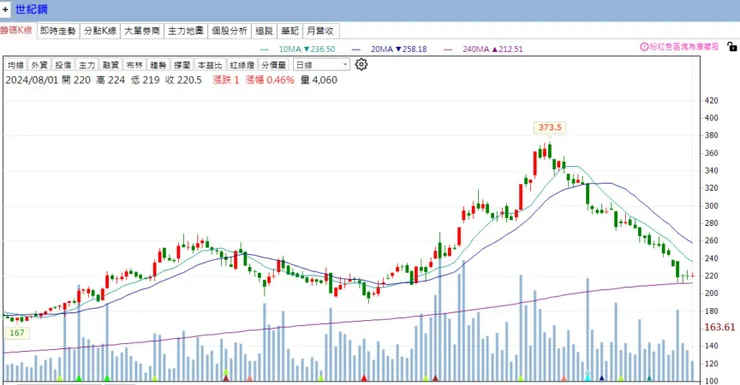The image size is (740, 385).
Task: Toggle the unlock padlock icon
Action: tap(732, 46)
